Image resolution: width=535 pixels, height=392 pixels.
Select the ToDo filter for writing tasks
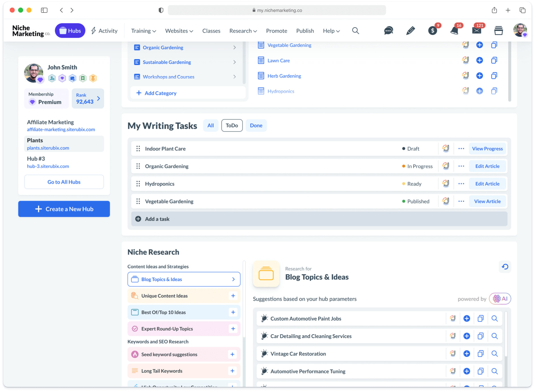point(232,125)
